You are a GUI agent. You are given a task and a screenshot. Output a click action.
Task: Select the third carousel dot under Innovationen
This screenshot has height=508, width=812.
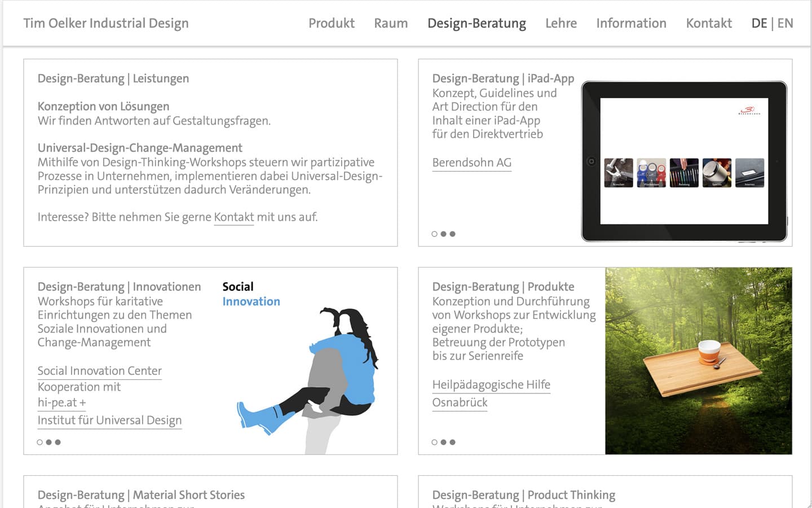click(58, 442)
